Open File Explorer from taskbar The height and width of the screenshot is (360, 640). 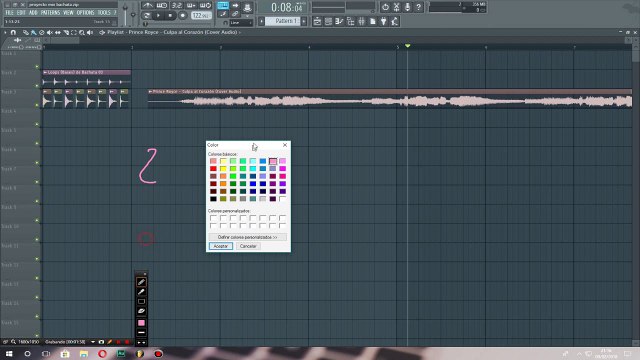(84, 353)
